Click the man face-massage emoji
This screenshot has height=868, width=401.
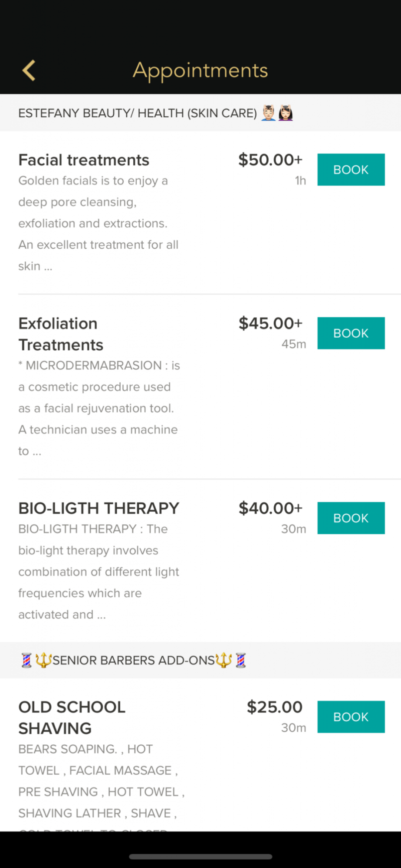tap(269, 113)
